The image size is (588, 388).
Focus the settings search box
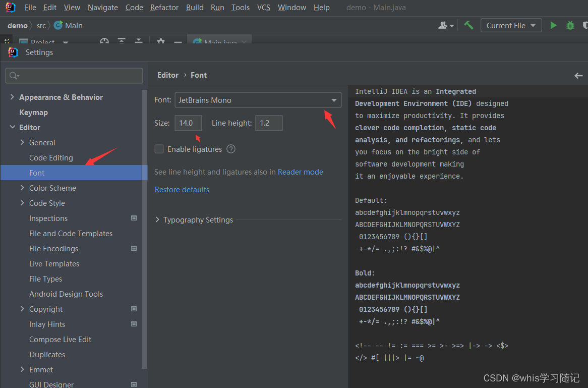[74, 76]
